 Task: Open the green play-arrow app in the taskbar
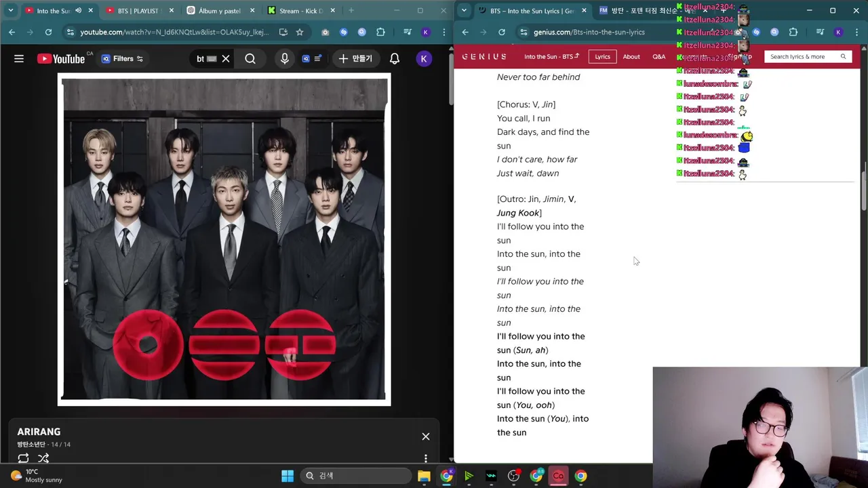(x=469, y=476)
